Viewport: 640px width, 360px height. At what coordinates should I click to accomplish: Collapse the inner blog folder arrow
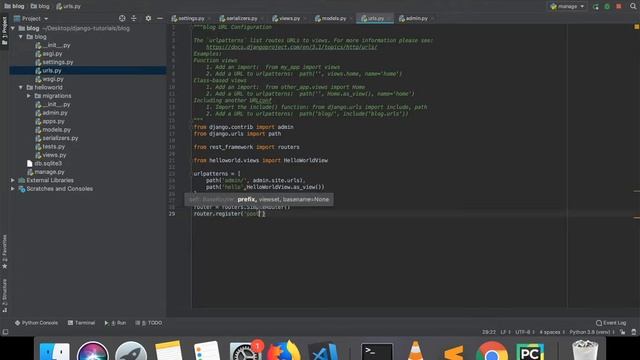(21, 37)
